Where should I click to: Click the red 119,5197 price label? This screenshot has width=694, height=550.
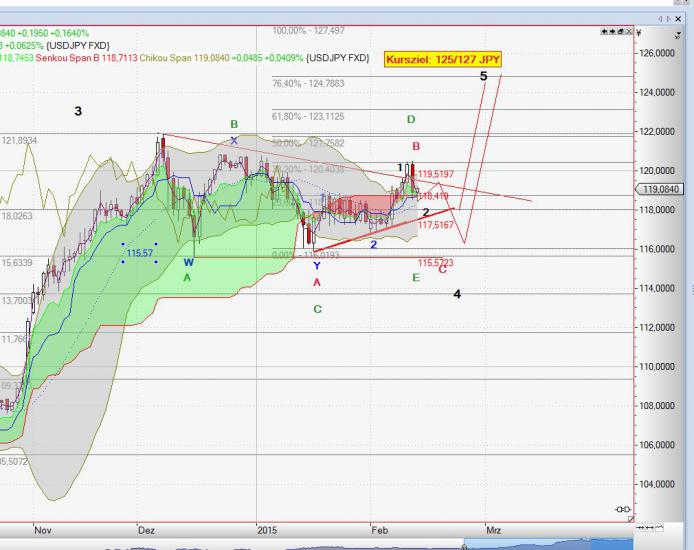tap(437, 174)
